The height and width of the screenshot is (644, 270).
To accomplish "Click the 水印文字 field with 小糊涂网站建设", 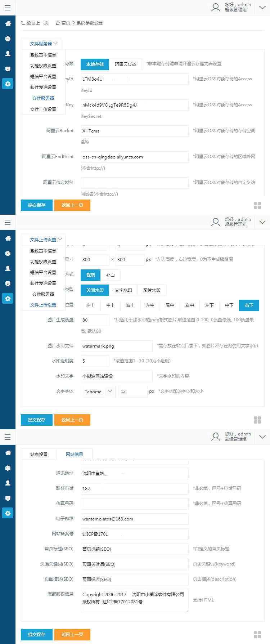I will (x=117, y=376).
